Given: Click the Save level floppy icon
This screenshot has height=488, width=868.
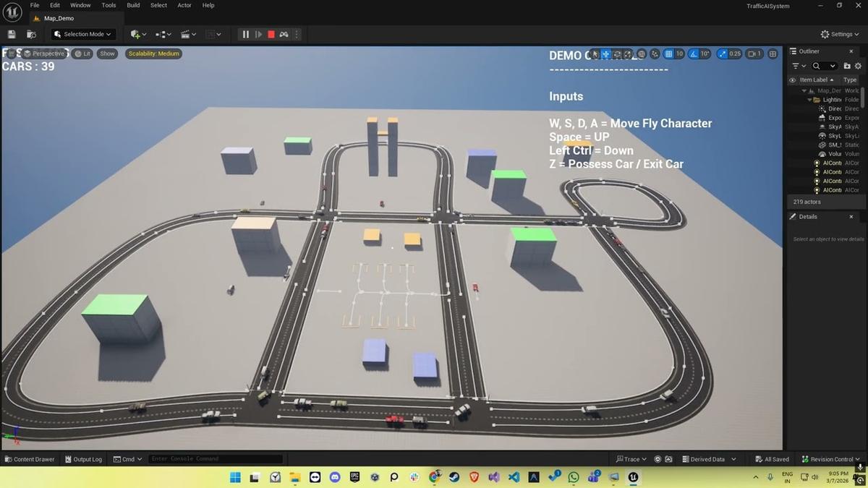Looking at the screenshot, I should tap(12, 34).
